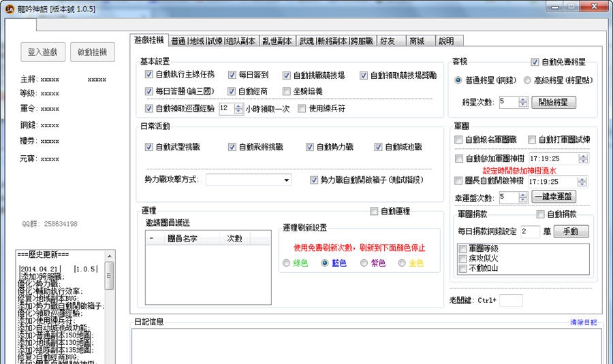Open the 好友 tab
This screenshot has width=613, height=364.
pos(391,41)
